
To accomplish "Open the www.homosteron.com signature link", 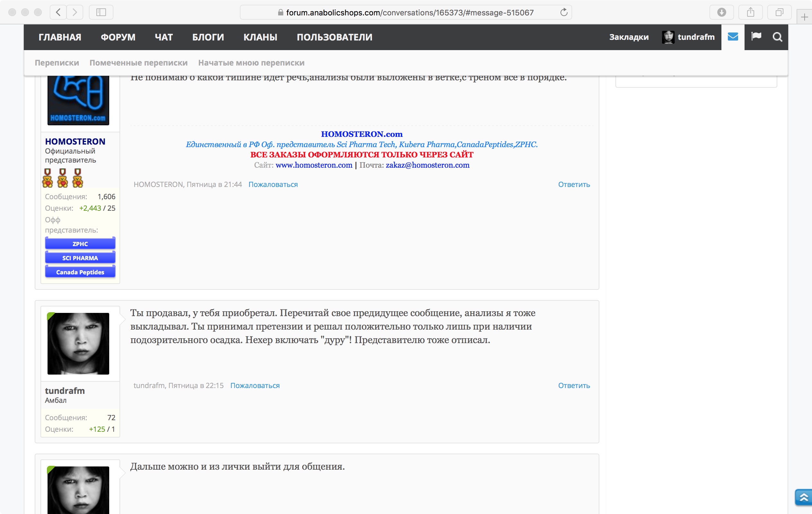I will point(313,165).
